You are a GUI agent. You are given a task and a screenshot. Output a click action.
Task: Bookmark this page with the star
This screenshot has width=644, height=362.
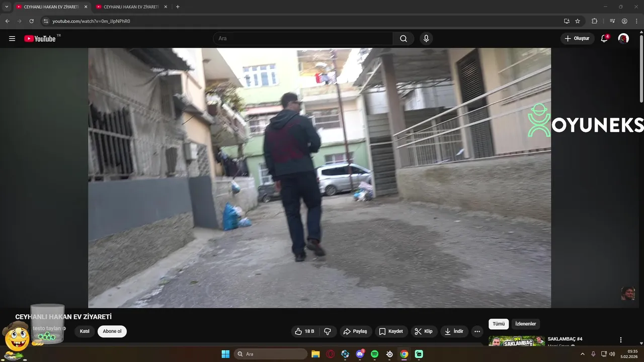(578, 21)
